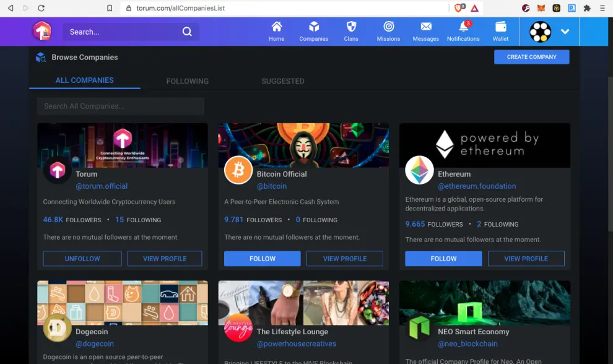This screenshot has width=613, height=364.
Task: Click Torum's 46.8K followers count
Action: click(72, 220)
